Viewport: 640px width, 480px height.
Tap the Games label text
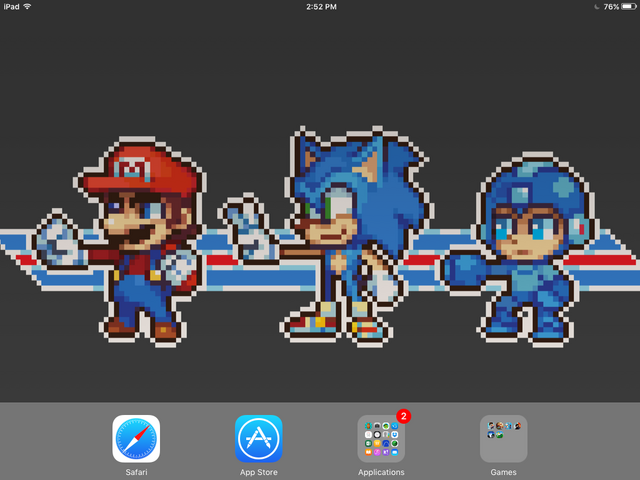(504, 472)
